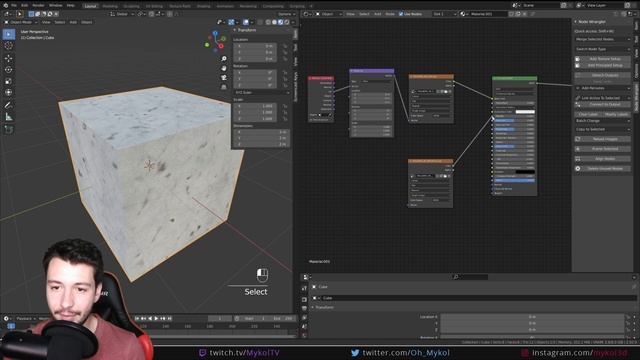640x360 pixels.
Task: Switch to wireframe viewport shading
Action: (268, 22)
